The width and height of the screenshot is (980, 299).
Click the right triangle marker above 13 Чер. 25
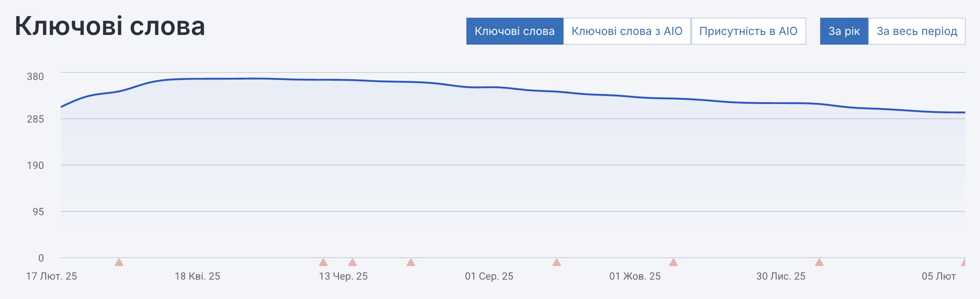(353, 262)
